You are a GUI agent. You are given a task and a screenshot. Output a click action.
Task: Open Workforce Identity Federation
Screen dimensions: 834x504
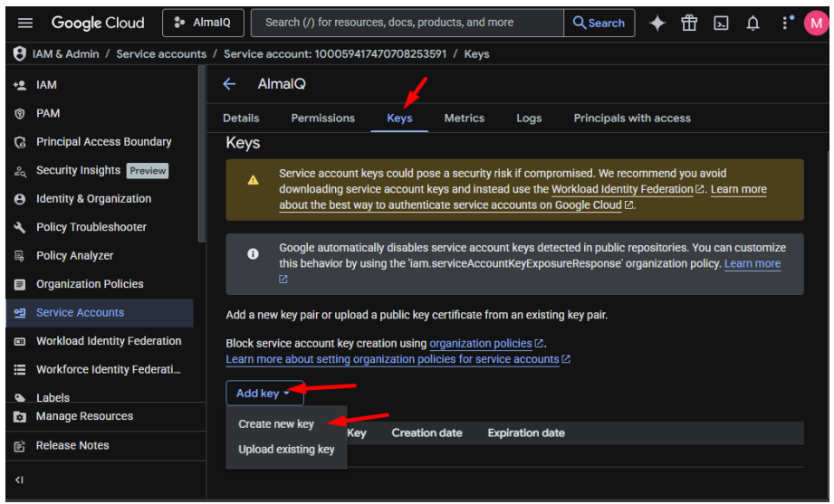(x=109, y=369)
